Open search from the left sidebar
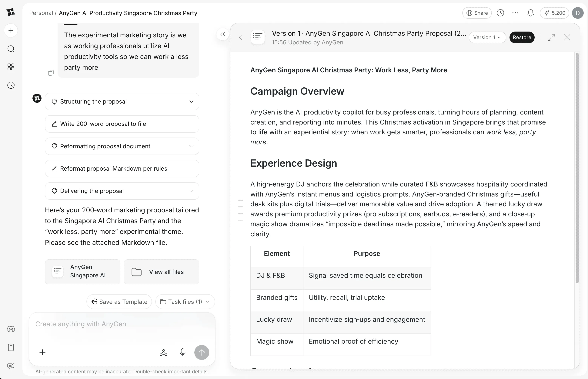This screenshot has height=379, width=588. tap(11, 49)
